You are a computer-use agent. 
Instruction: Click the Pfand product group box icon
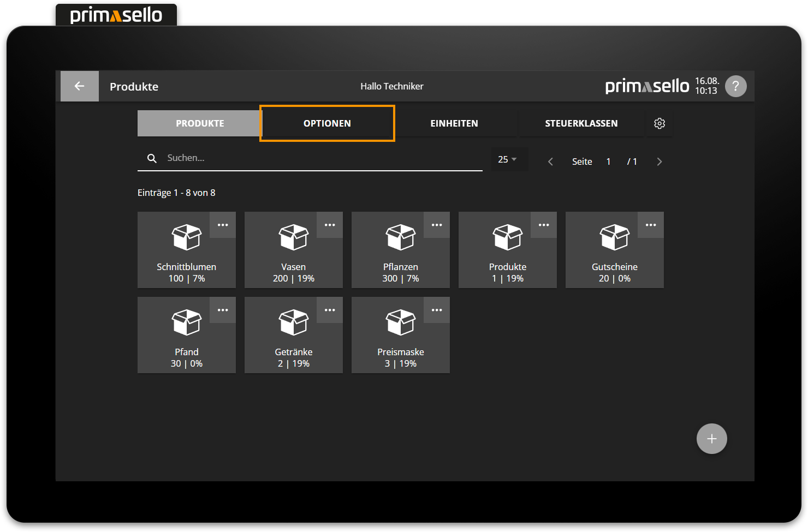(186, 322)
